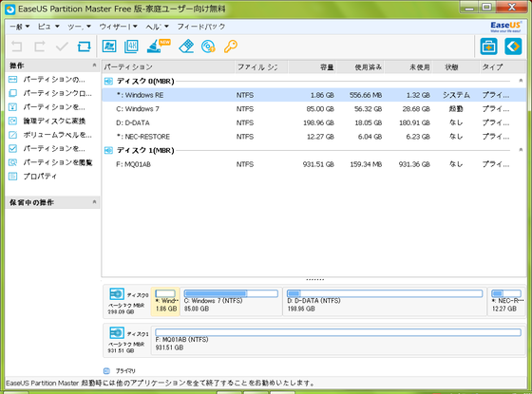Viewport: 532px width, 394px height.
Task: Select the D: D-DATA partition row
Action: coord(313,122)
